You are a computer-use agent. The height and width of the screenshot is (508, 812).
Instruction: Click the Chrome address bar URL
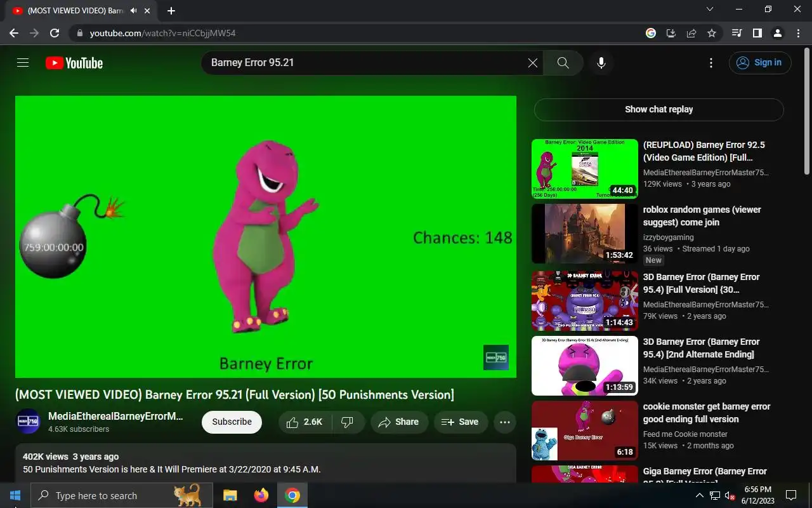pos(162,33)
